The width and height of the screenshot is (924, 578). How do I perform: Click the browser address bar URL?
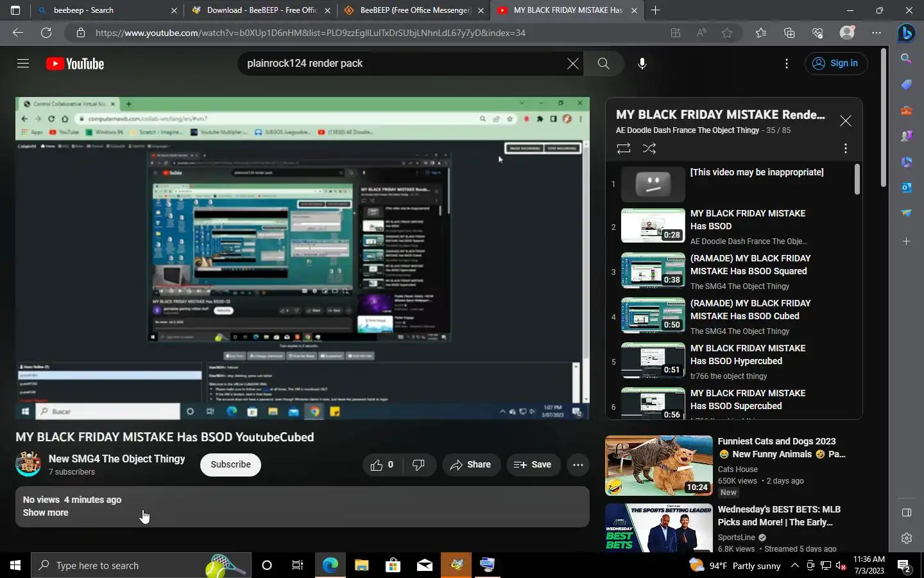(x=311, y=33)
